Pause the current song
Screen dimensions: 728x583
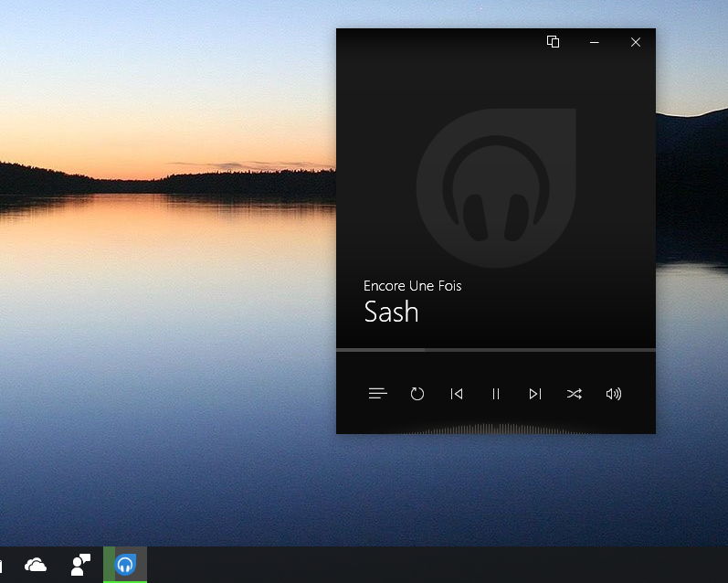tap(495, 394)
